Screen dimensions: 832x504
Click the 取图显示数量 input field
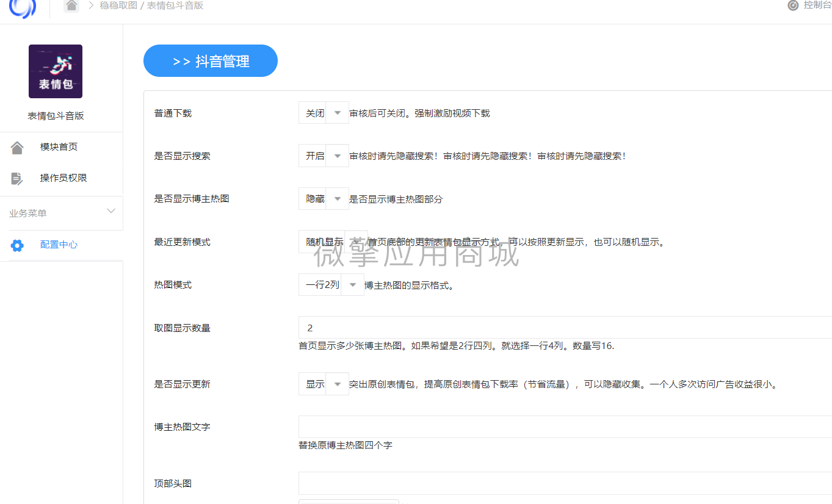tap(565, 328)
